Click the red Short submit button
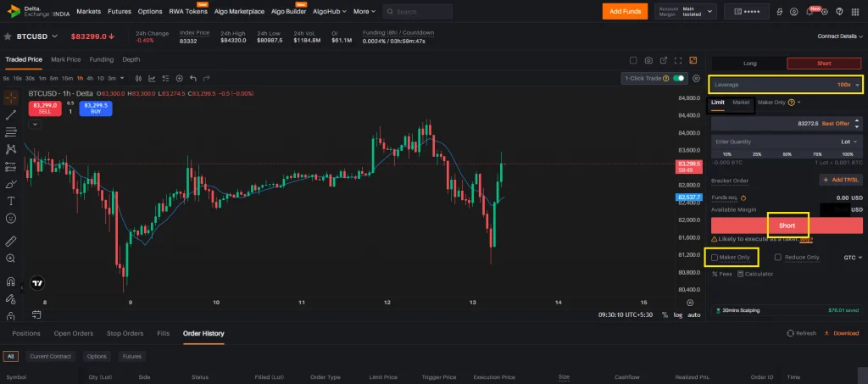Screen dimensions: 868x384 787,225
